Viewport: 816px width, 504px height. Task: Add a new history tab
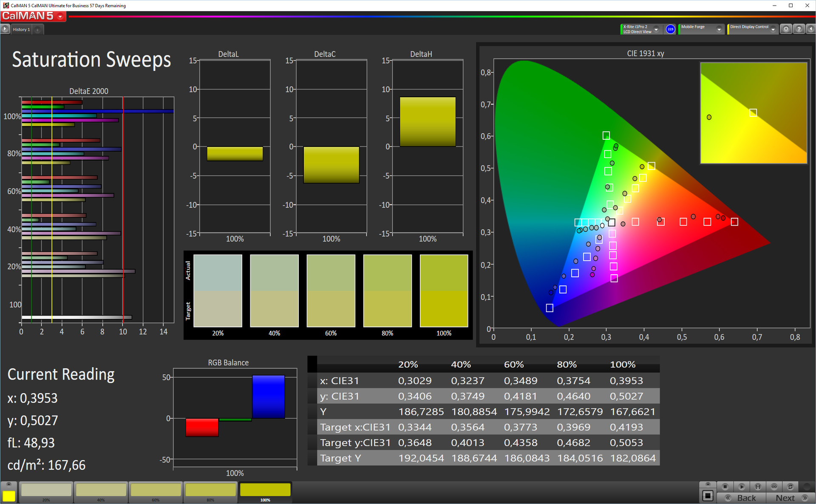pos(37,30)
